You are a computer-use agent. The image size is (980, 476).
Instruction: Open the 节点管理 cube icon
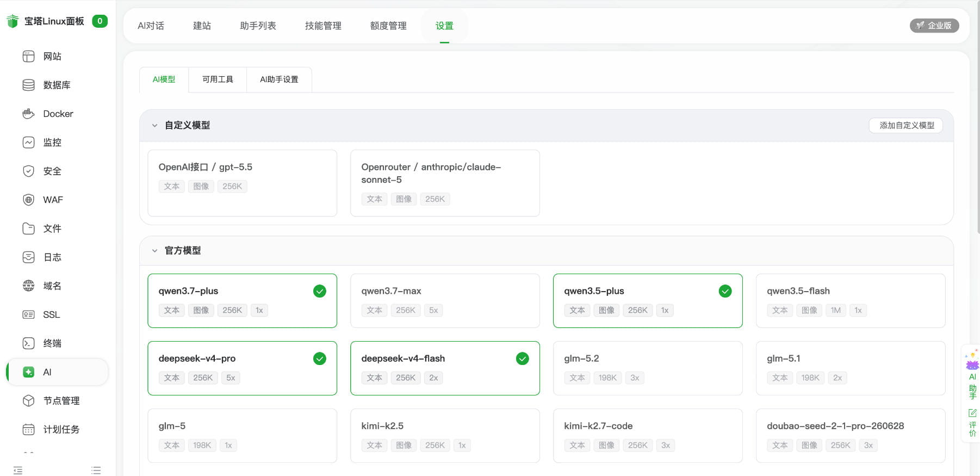tap(28, 401)
